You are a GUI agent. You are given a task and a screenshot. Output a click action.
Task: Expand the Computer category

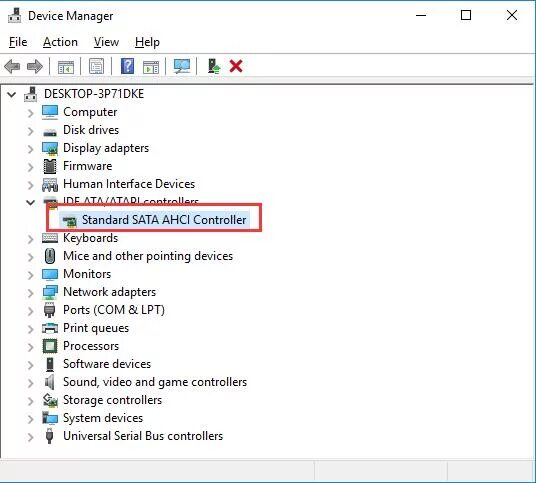tap(30, 112)
